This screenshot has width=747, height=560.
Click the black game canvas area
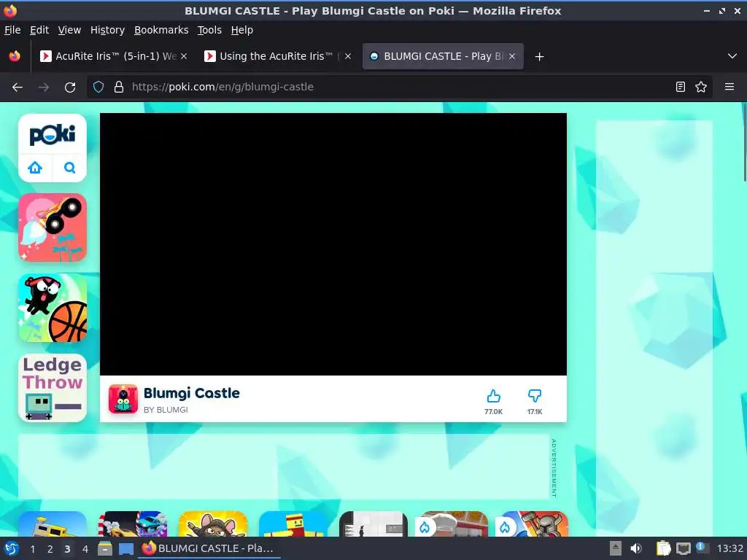pos(333,244)
